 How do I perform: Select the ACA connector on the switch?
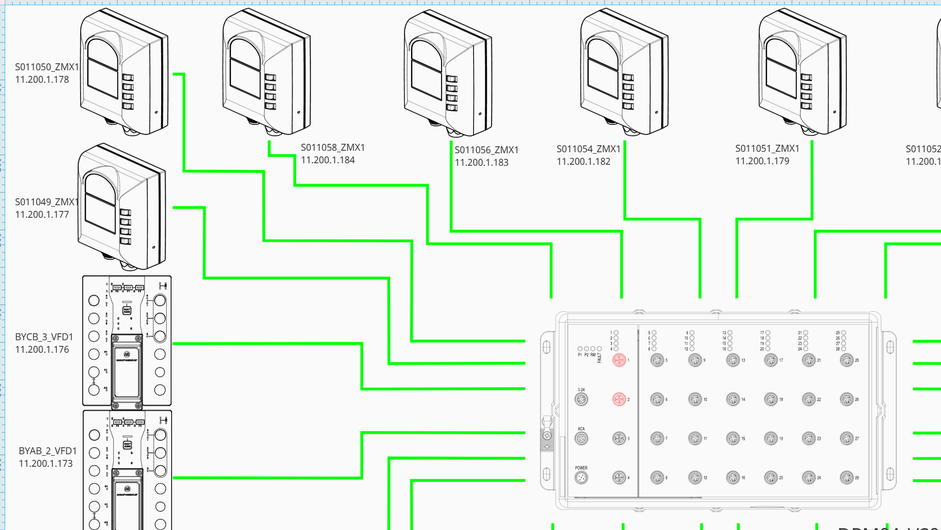tap(581, 439)
